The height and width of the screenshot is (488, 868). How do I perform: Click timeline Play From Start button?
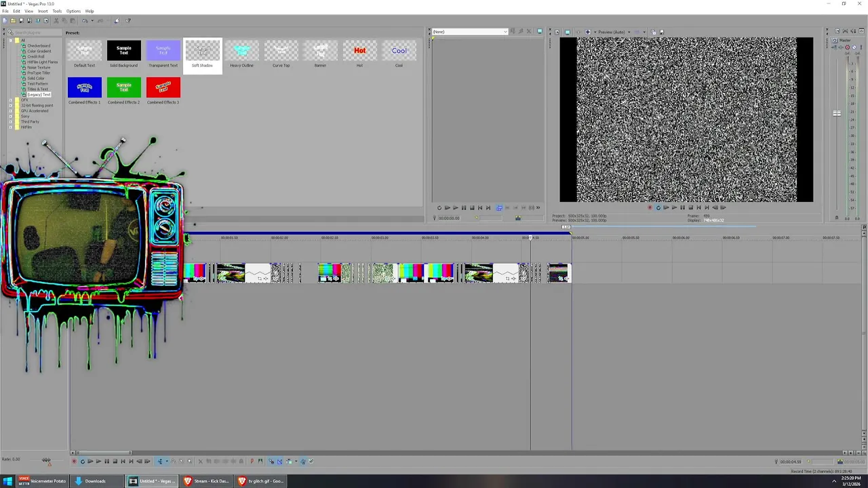(90, 462)
